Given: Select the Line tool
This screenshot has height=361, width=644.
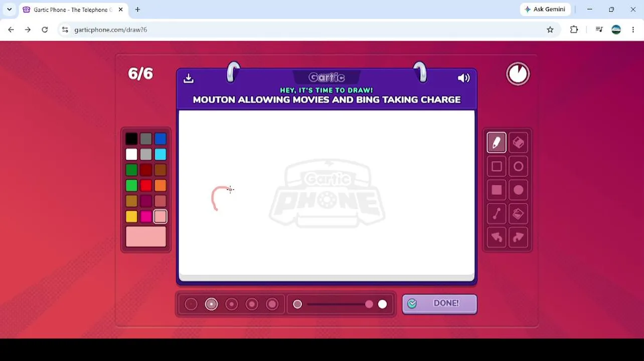Looking at the screenshot, I should [497, 214].
